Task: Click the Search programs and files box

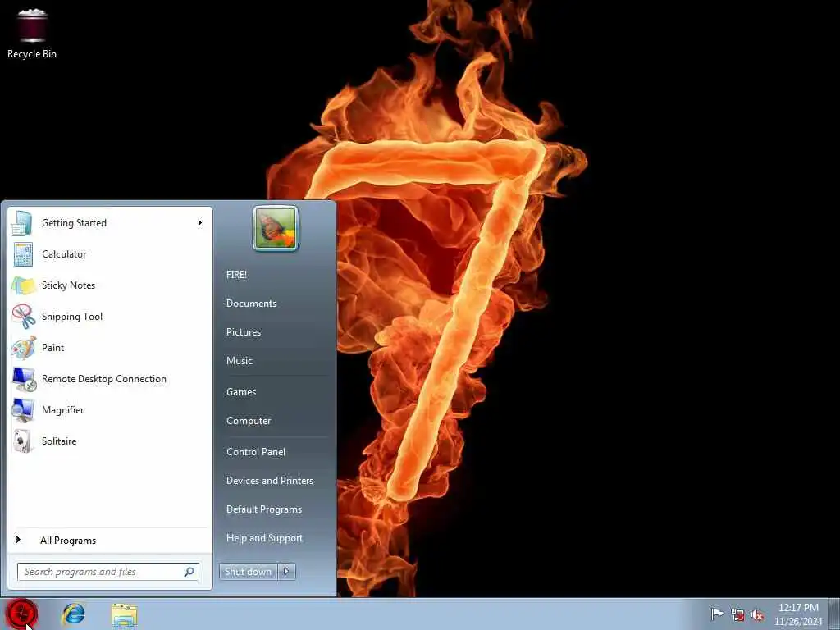Action: pyautogui.click(x=108, y=572)
